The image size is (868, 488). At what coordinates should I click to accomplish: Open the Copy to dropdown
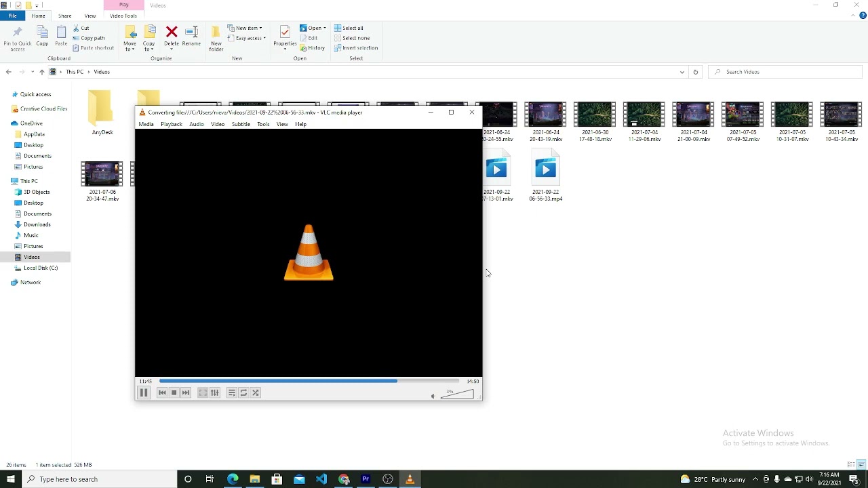point(149,39)
